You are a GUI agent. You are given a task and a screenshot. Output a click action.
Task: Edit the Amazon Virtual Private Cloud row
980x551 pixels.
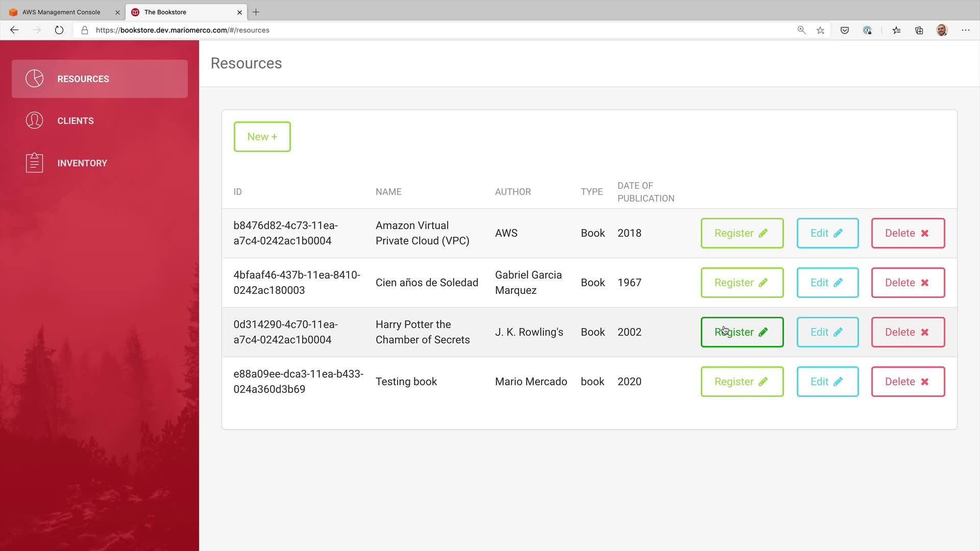coord(827,233)
